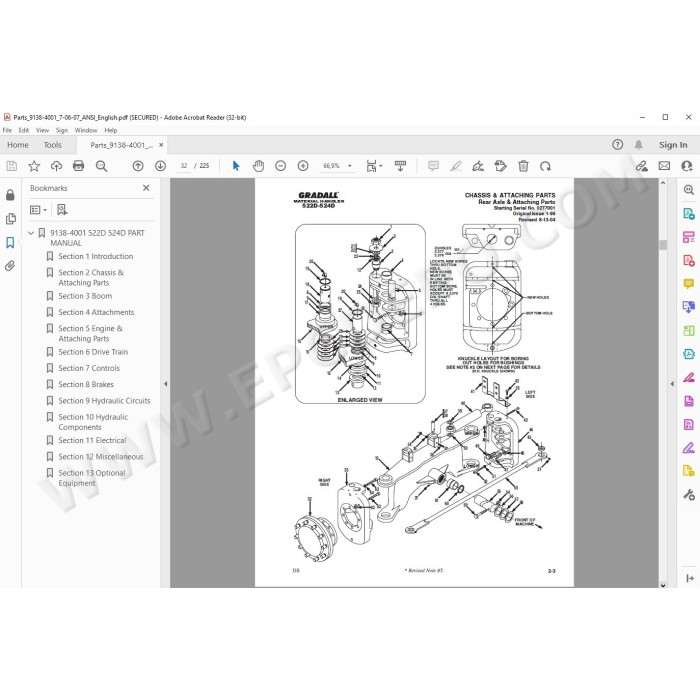700x700 pixels.
Task: Open the View menu
Action: coord(42,130)
